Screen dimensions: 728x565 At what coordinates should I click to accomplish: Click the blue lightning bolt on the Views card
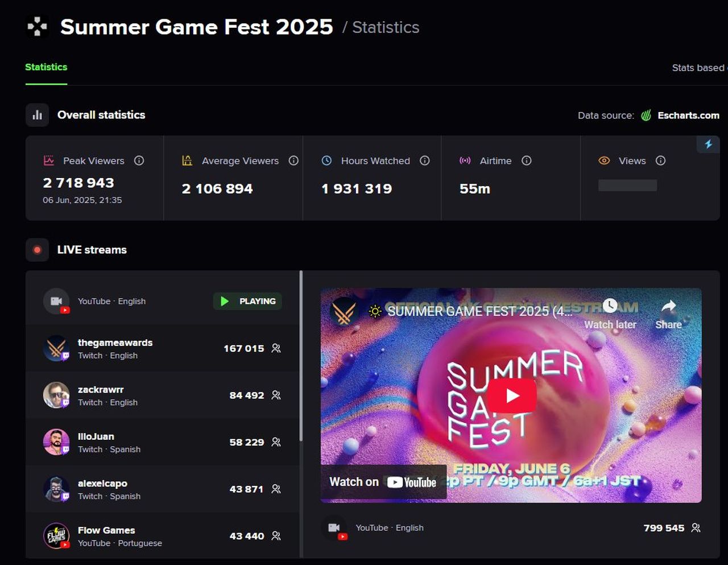click(708, 145)
